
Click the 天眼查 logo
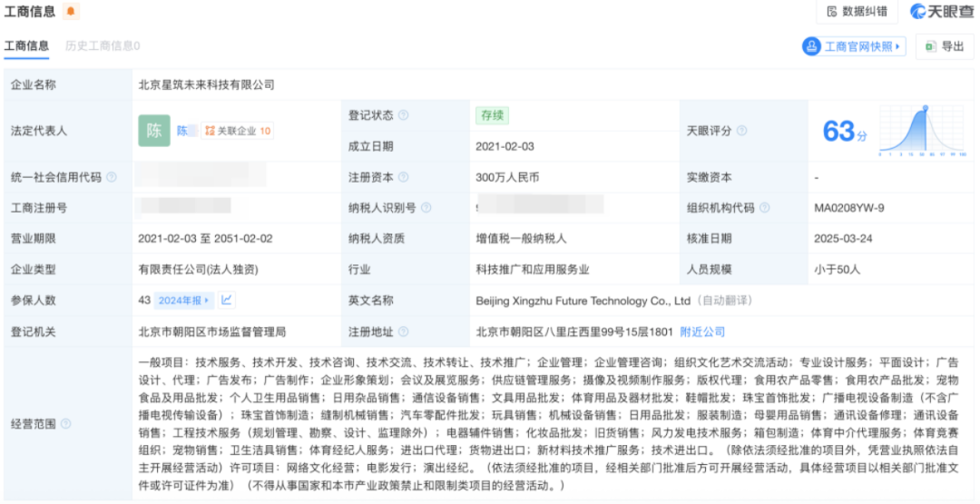point(938,12)
